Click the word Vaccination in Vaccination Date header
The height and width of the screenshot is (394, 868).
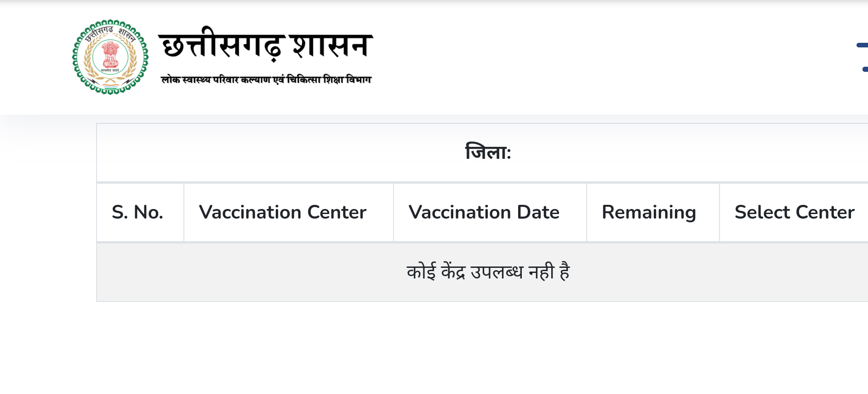[460, 212]
